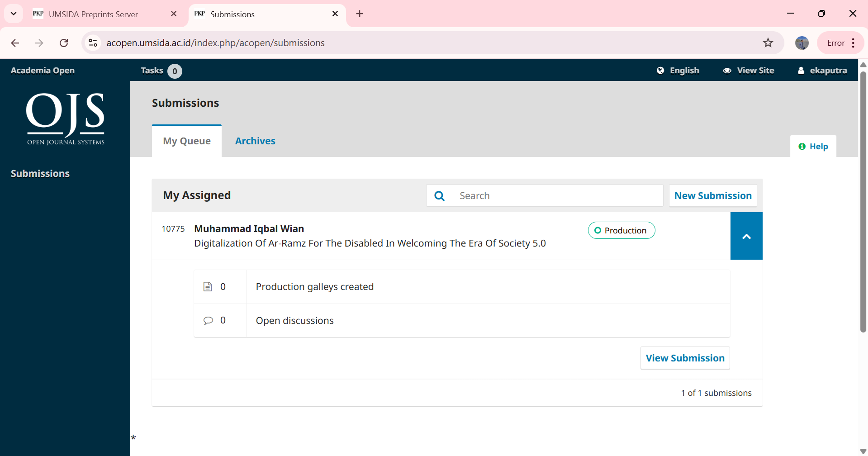Open the site information icon in address bar

point(93,43)
